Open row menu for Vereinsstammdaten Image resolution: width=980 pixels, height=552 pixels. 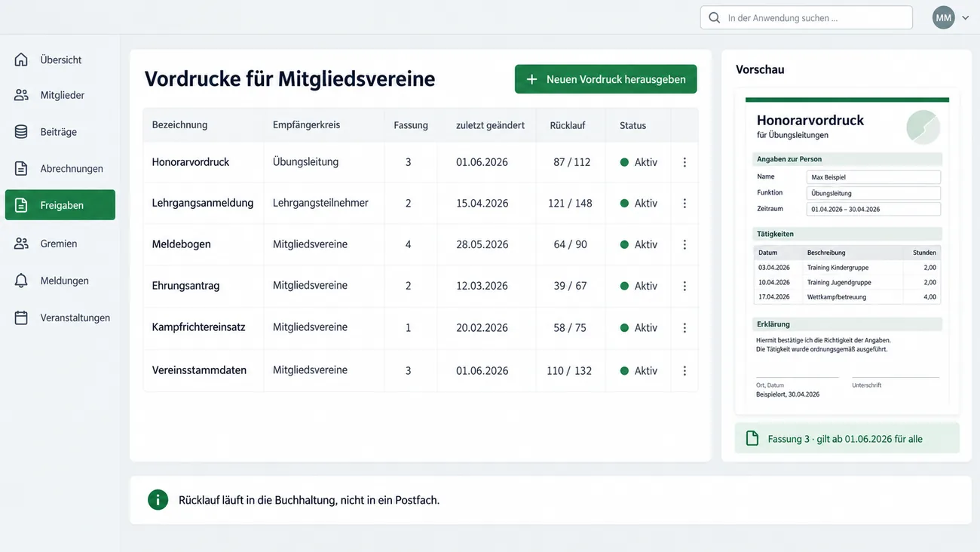[x=684, y=371]
